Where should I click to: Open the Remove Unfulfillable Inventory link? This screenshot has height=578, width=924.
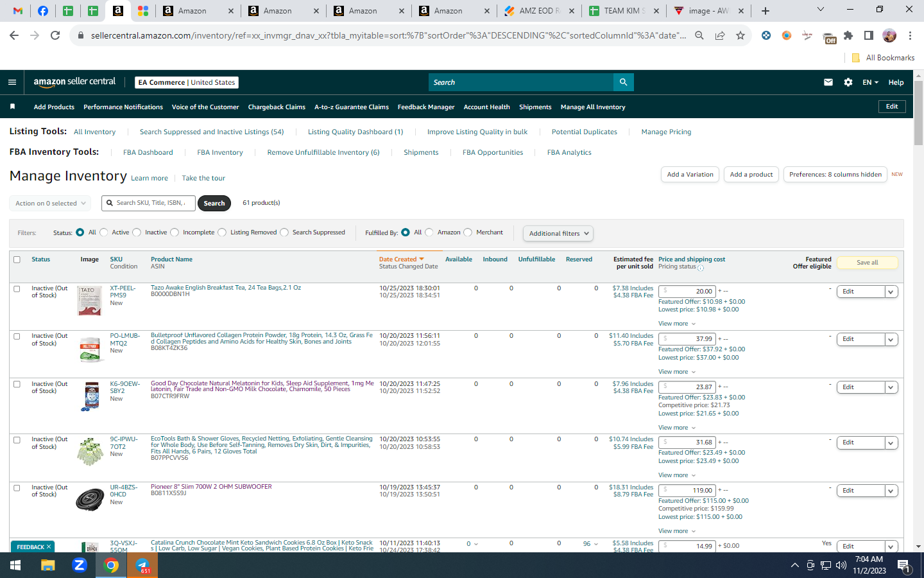tap(323, 153)
